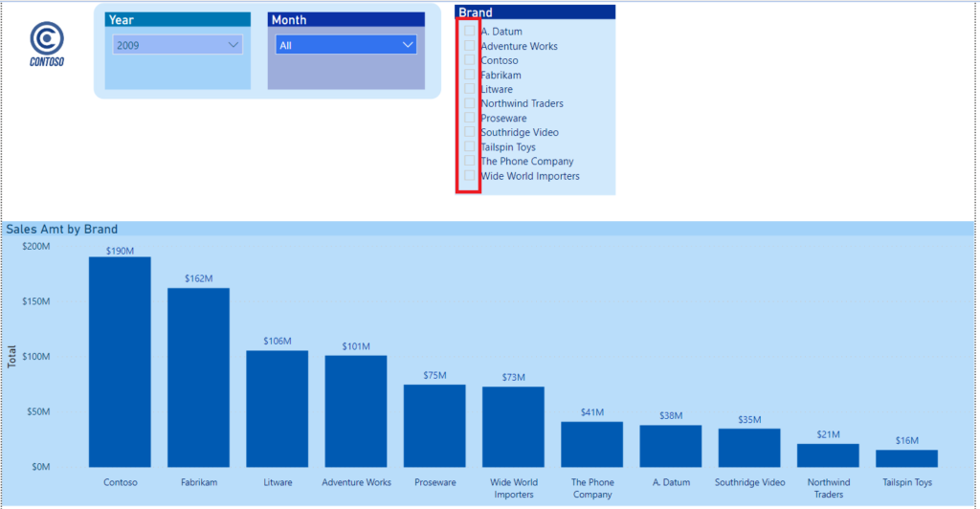
Task: Click the $21M data label
Action: [x=829, y=434]
